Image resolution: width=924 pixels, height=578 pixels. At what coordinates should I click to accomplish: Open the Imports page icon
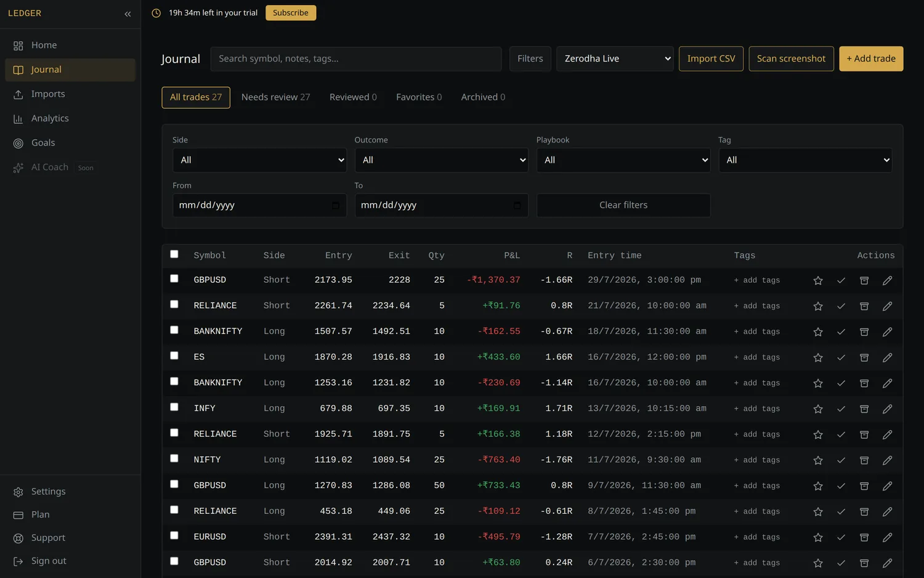click(18, 94)
